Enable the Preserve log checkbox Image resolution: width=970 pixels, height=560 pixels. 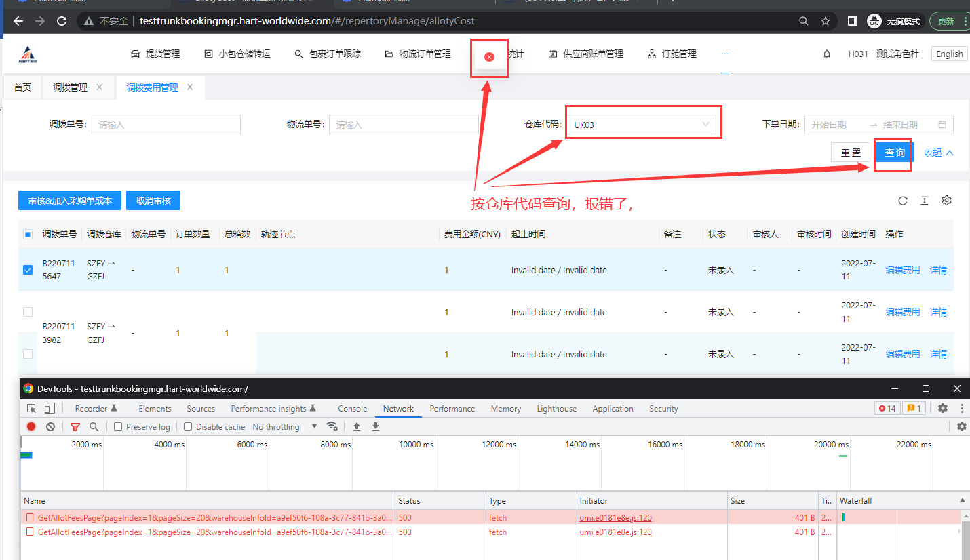tap(118, 427)
